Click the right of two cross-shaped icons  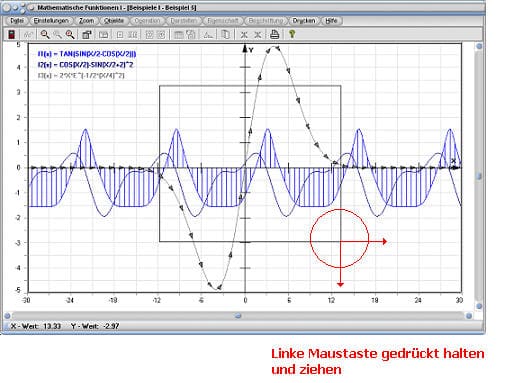(x=258, y=34)
